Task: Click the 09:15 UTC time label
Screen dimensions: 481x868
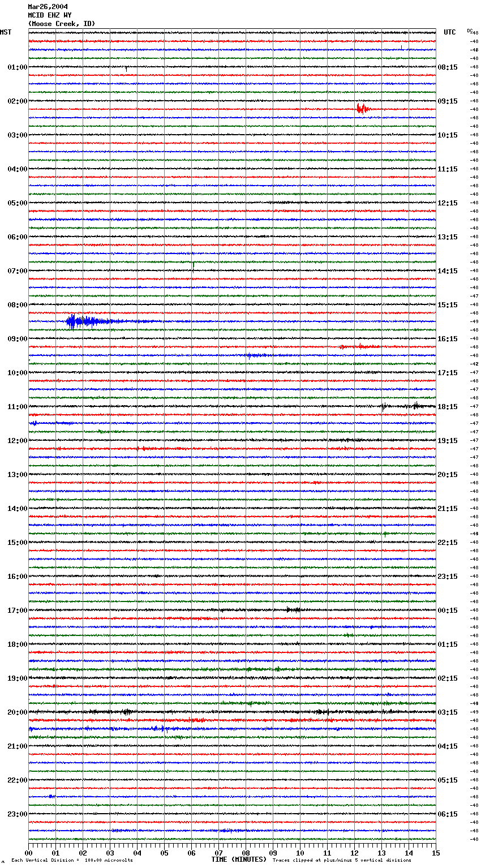Action: tap(448, 101)
